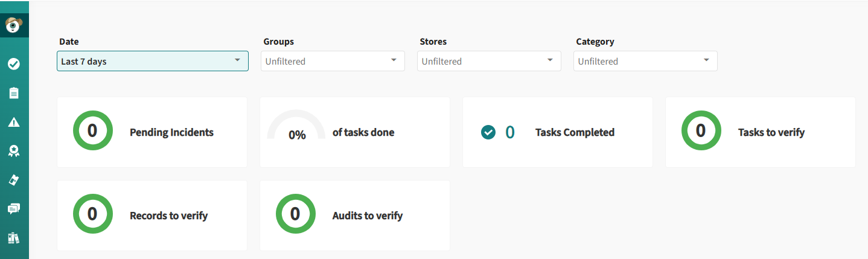Open the chat messages icon in sidebar
The width and height of the screenshot is (868, 259).
pyautogui.click(x=14, y=209)
